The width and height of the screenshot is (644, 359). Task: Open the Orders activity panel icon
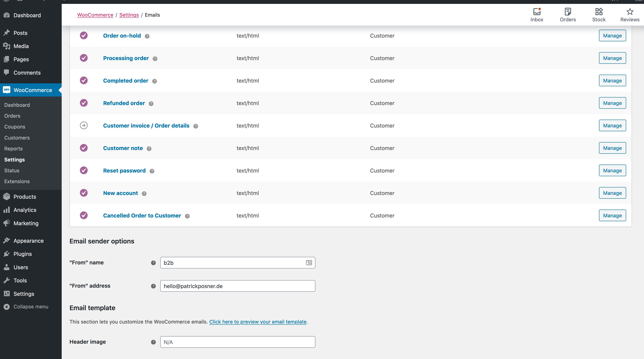click(568, 11)
